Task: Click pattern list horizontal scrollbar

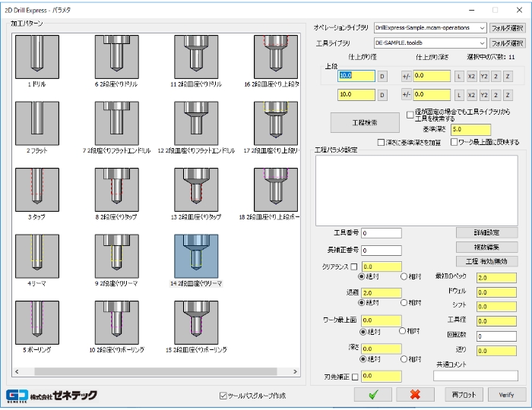Action: click(155, 372)
